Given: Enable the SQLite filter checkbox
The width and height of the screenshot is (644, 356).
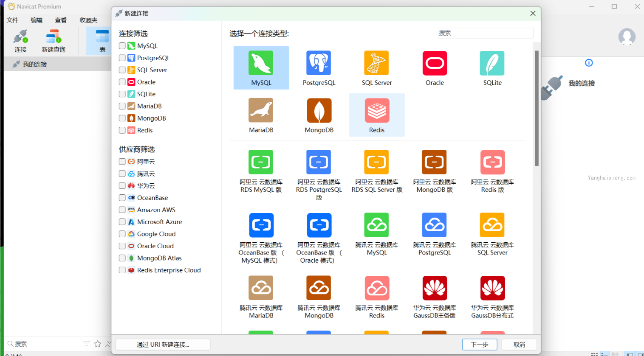Looking at the screenshot, I should 122,94.
